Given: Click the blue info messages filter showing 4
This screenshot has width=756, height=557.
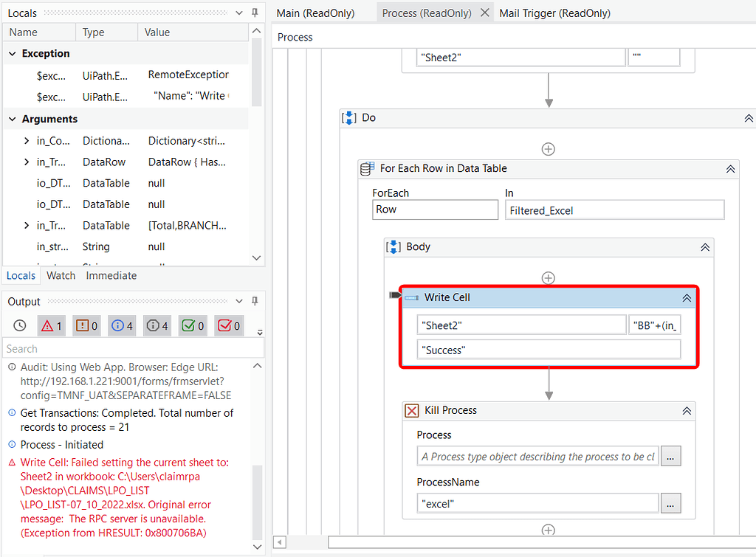Looking at the screenshot, I should click(x=122, y=325).
